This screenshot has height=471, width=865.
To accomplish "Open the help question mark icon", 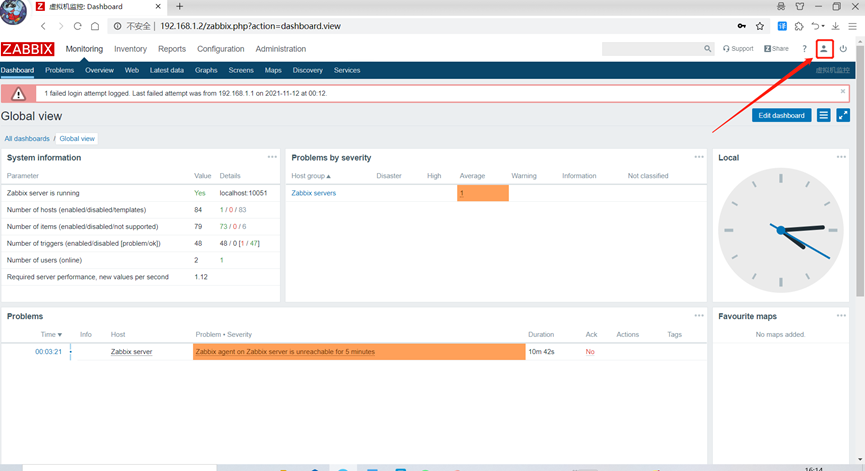I will 804,49.
